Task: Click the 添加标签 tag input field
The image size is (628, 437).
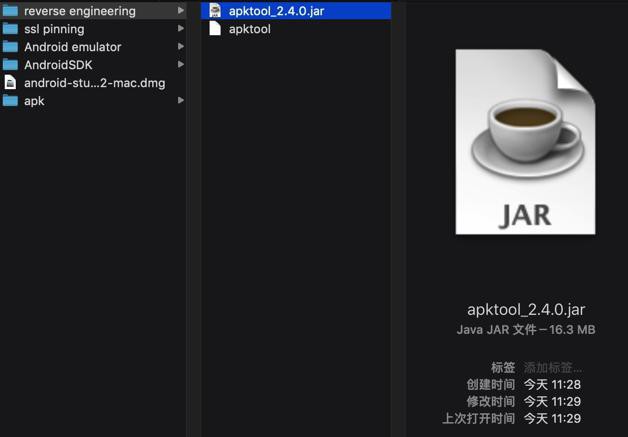Action: pos(553,367)
